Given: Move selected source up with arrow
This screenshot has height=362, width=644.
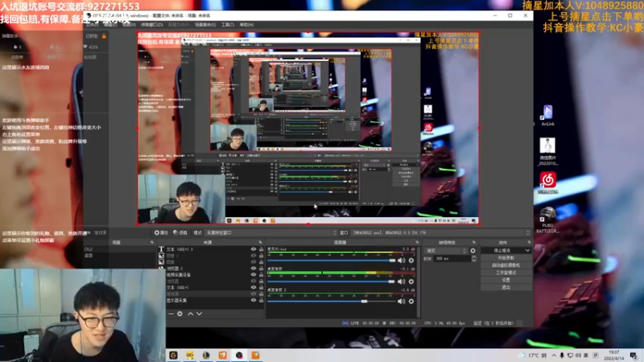Looking at the screenshot, I should 191,314.
